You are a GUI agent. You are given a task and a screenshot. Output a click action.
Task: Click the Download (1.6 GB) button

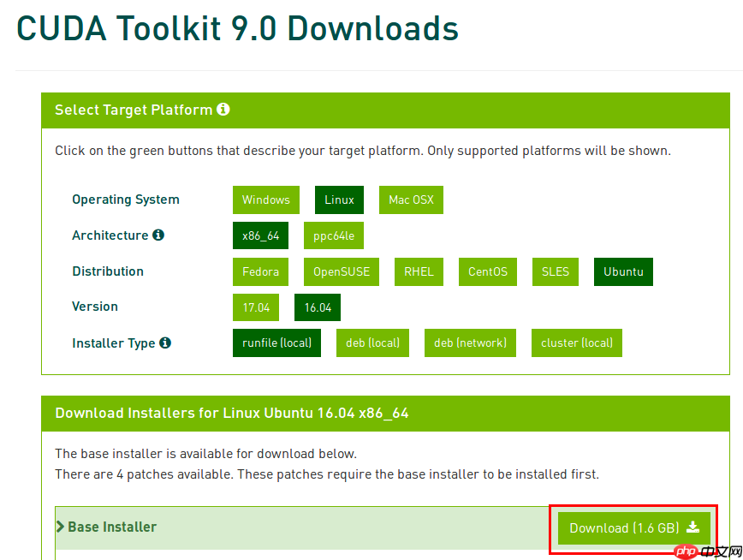click(x=634, y=527)
